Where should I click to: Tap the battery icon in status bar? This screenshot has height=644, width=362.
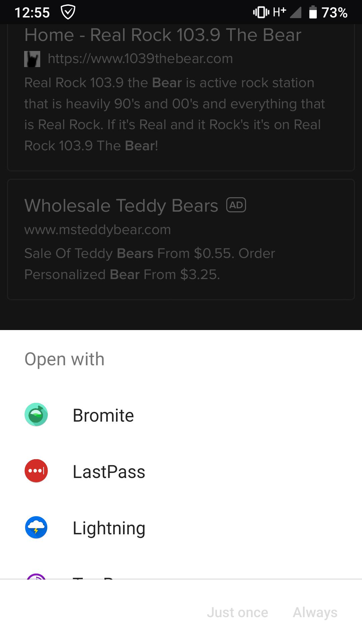(313, 12)
